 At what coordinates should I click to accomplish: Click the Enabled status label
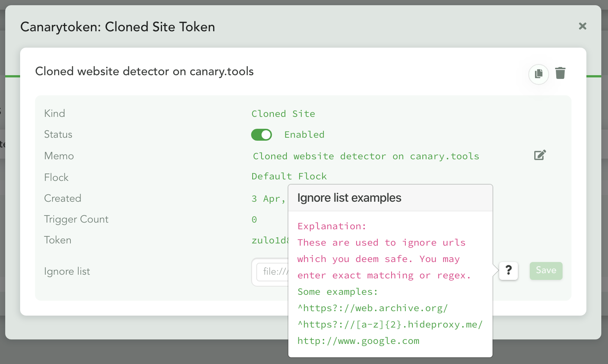pos(304,135)
